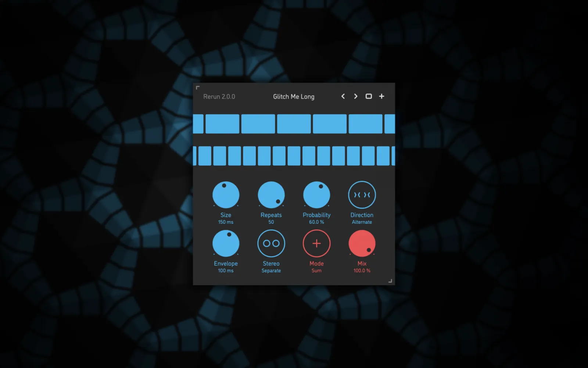
Task: Go to the previous preset with the left arrow
Action: point(343,96)
